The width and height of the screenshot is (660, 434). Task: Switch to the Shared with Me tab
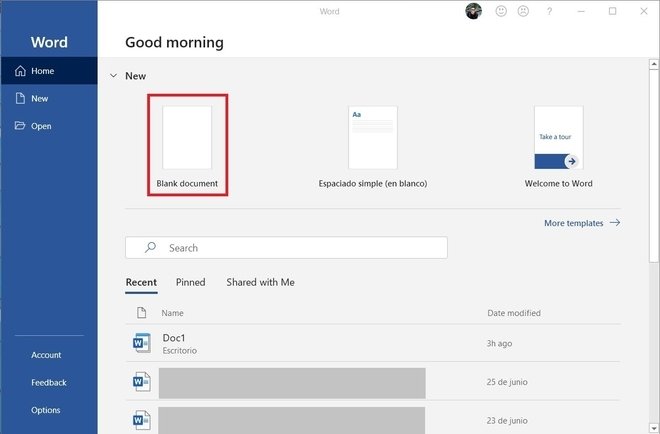260,282
